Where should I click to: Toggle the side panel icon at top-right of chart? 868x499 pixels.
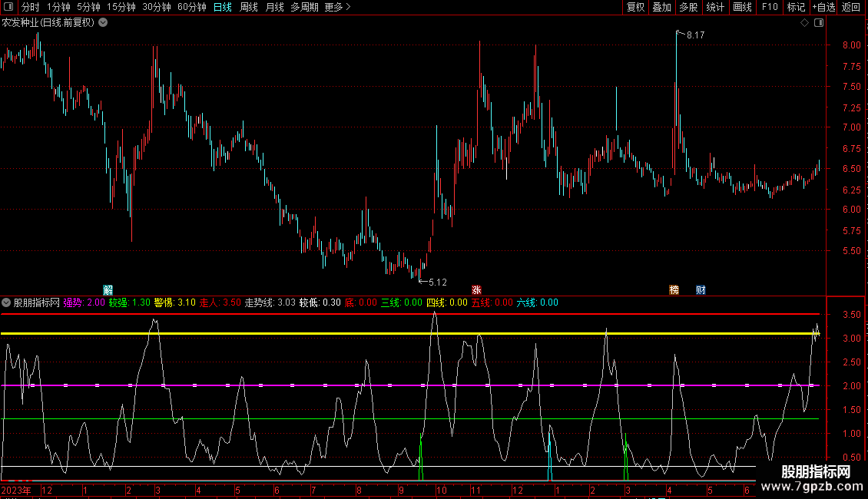coord(818,23)
